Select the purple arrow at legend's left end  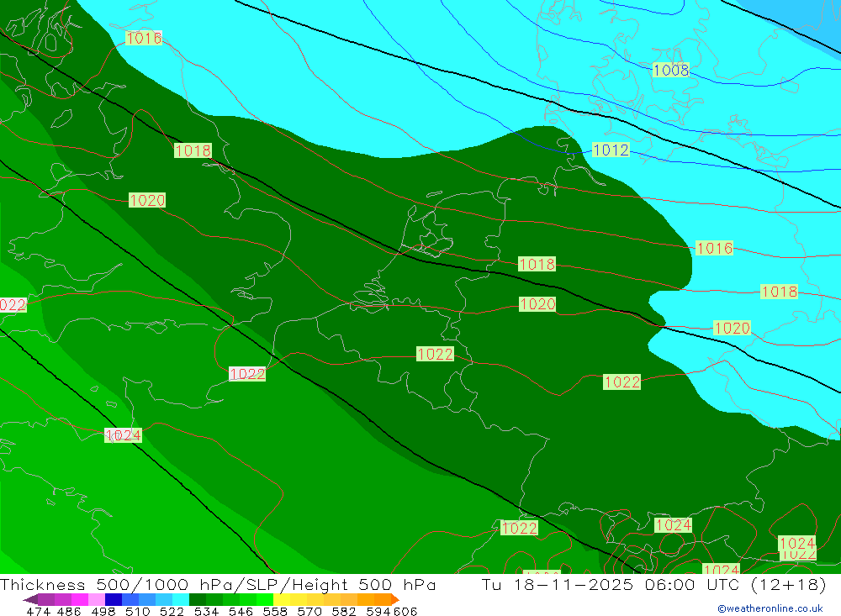(x=30, y=599)
